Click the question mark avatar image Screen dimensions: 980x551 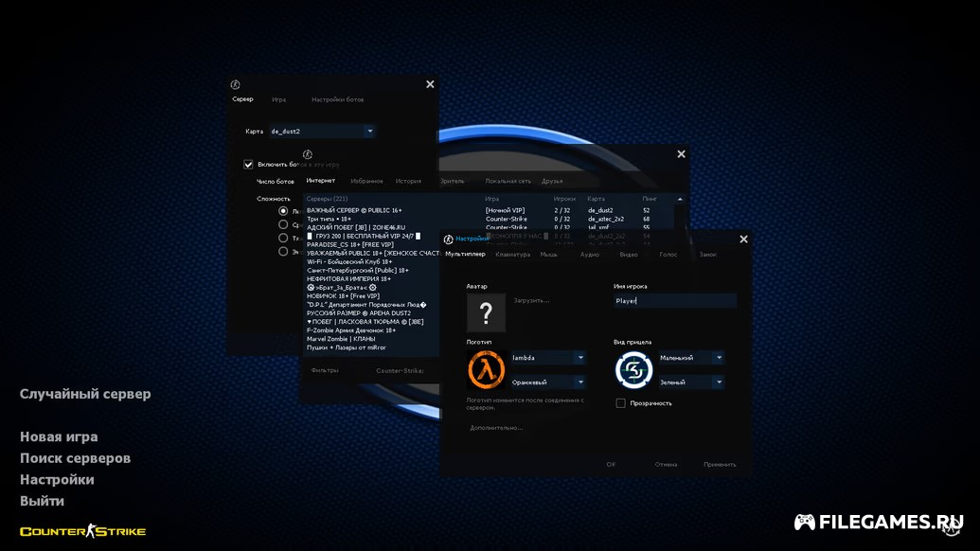point(486,312)
